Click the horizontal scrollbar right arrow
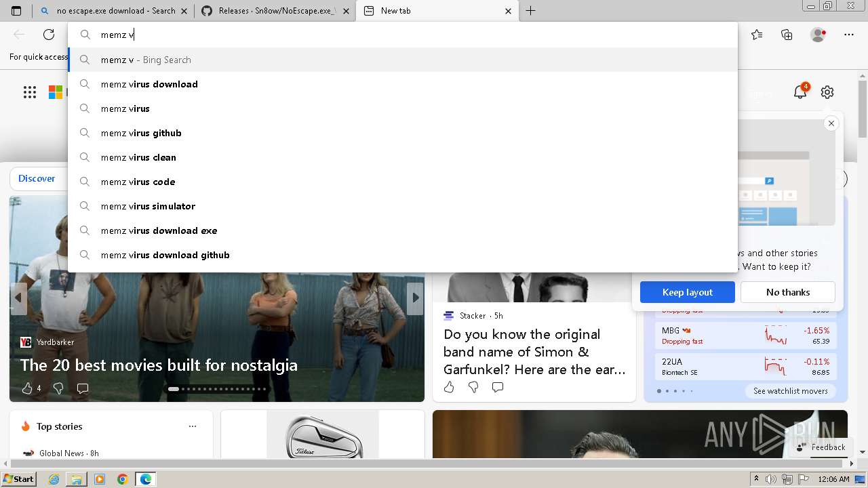Image resolution: width=868 pixels, height=488 pixels. pyautogui.click(x=852, y=464)
